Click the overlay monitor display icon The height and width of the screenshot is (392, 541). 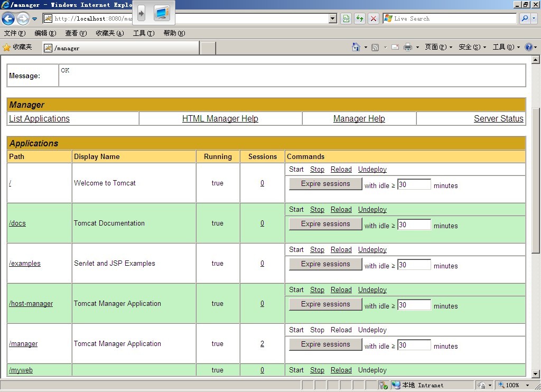pos(162,14)
